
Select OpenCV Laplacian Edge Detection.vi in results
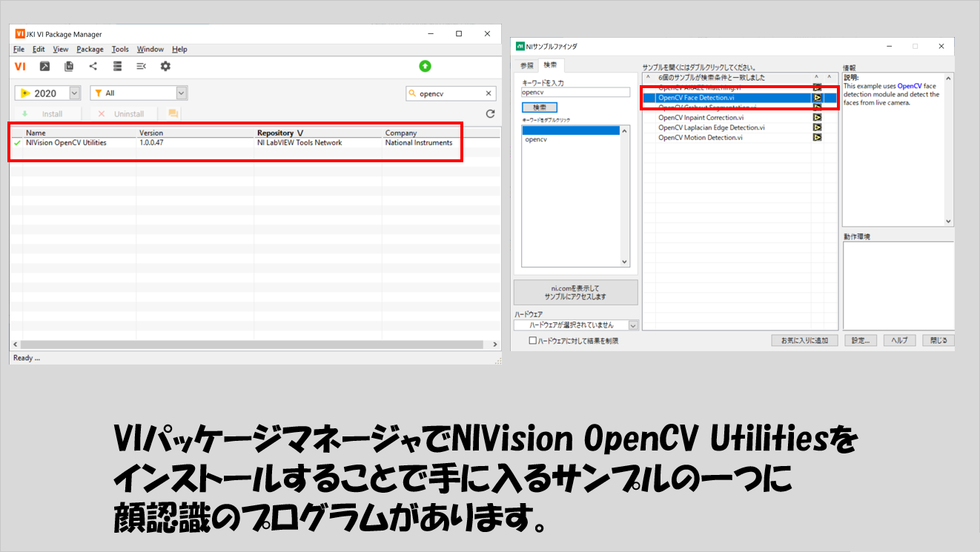tap(712, 127)
